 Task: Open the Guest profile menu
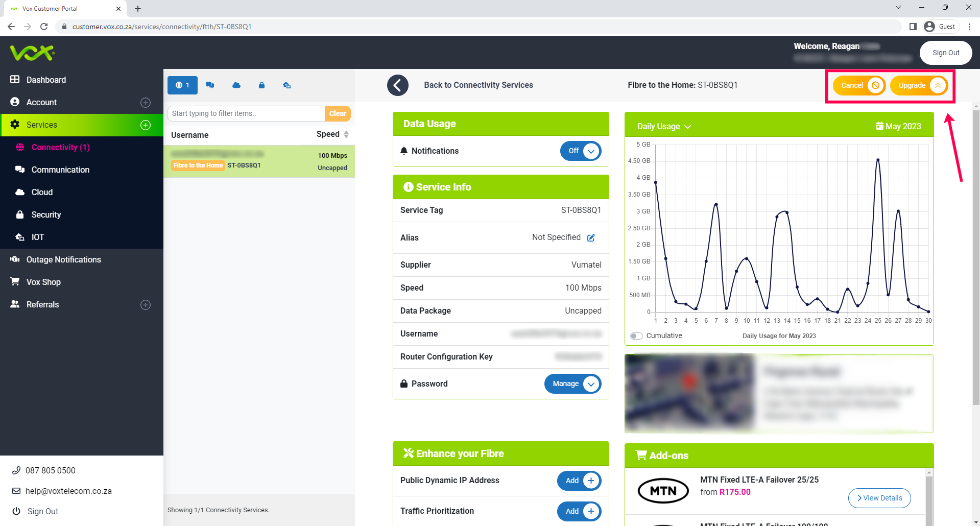(x=941, y=27)
